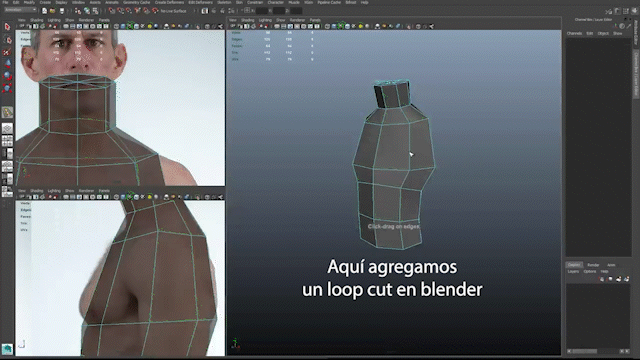Toggle the Channel Box sidebar icon
This screenshot has height=360, width=640.
coord(635,11)
